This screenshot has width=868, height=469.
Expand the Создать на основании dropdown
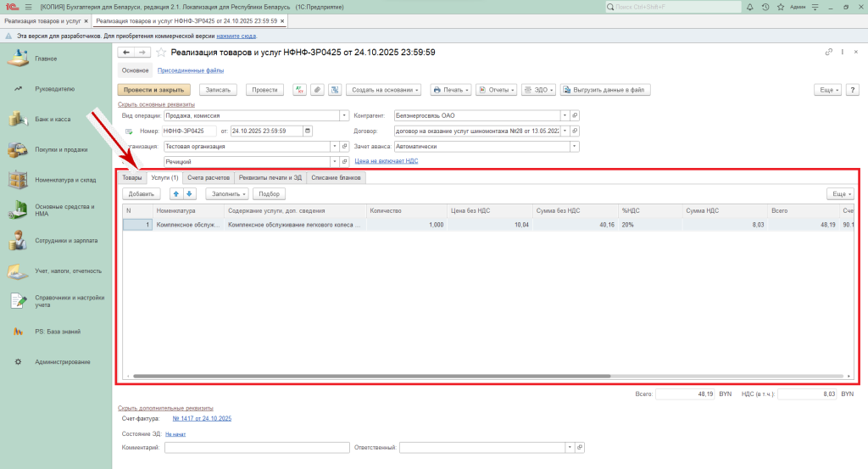pos(385,89)
